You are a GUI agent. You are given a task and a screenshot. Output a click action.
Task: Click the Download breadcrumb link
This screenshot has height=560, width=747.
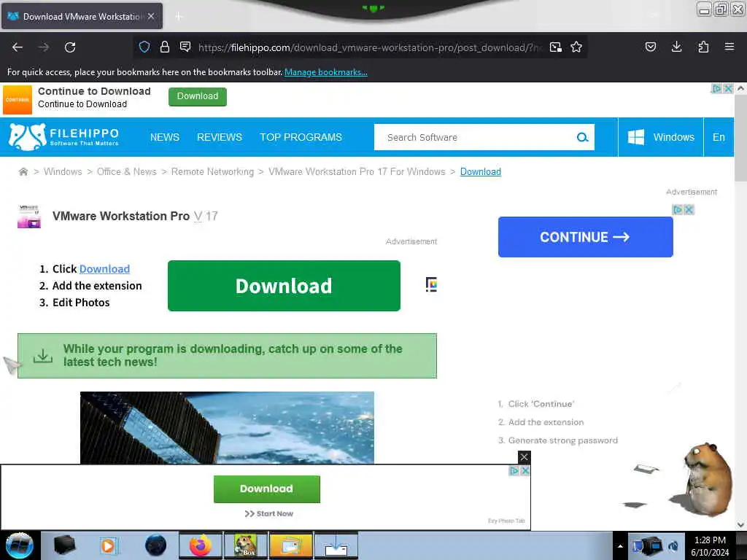pyautogui.click(x=481, y=171)
